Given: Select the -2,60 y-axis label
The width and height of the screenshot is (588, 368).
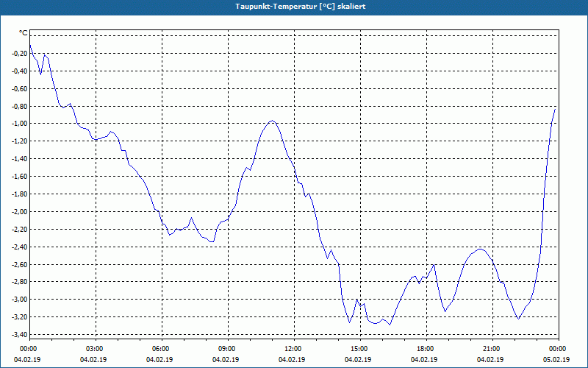Looking at the screenshot, I should [x=20, y=264].
